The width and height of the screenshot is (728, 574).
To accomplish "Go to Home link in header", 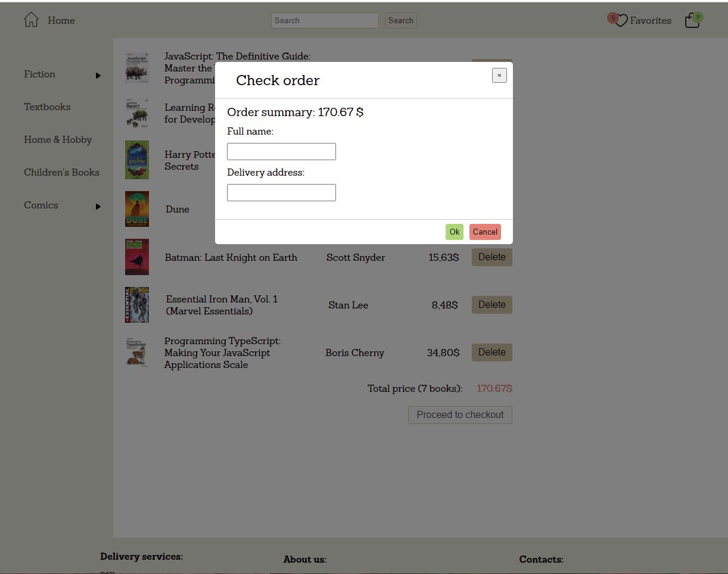I will click(61, 20).
